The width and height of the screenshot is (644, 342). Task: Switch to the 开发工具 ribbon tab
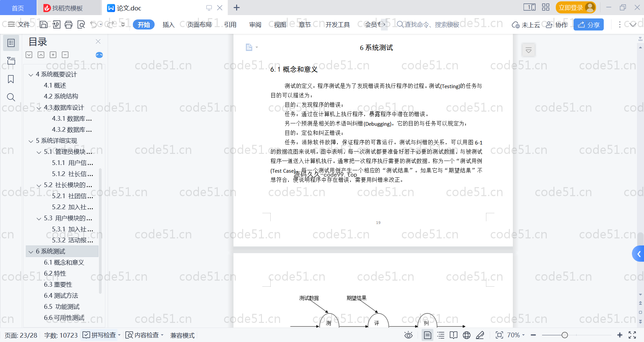pyautogui.click(x=337, y=25)
